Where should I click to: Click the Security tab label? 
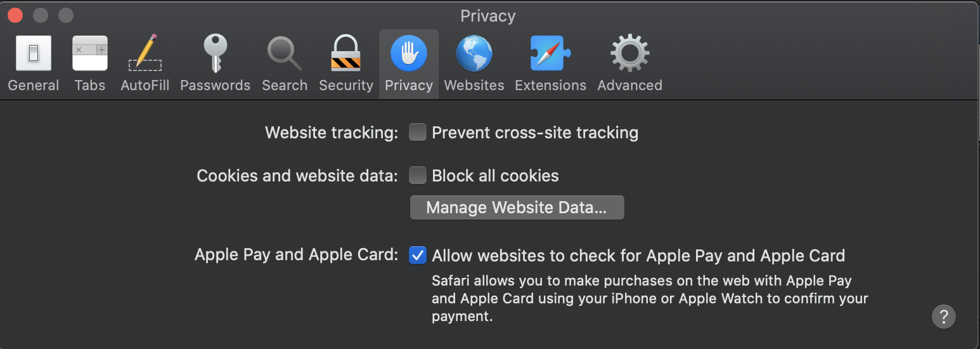click(346, 85)
